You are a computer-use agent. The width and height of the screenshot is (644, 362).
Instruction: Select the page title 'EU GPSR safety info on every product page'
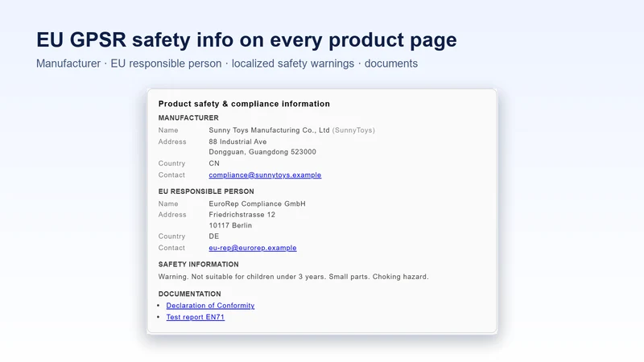click(246, 39)
